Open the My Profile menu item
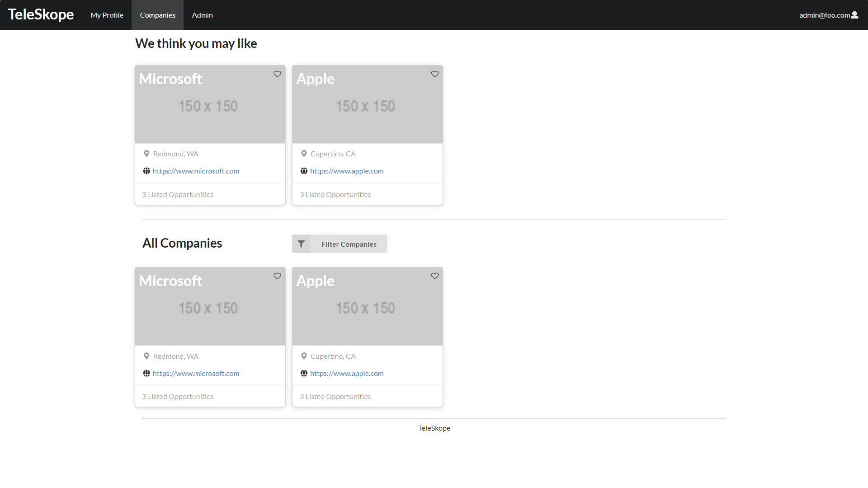This screenshot has height=488, width=868. click(x=107, y=15)
